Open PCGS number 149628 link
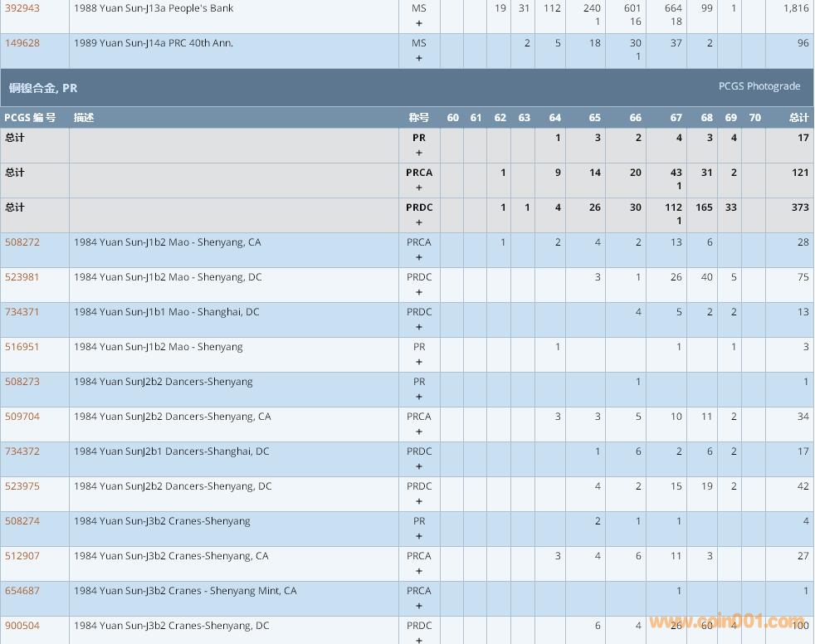The height and width of the screenshot is (644, 815). pyautogui.click(x=22, y=43)
